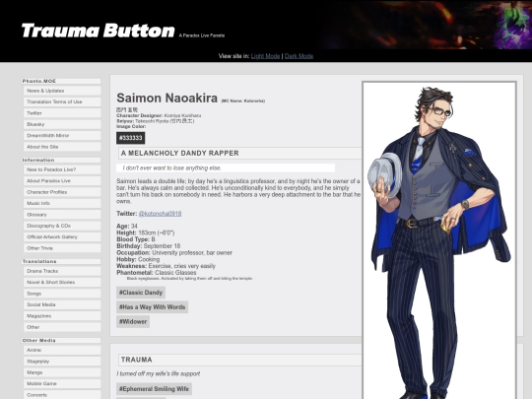Visit the DreamWidth Mirror link
The height and width of the screenshot is (399, 532).
click(62, 135)
